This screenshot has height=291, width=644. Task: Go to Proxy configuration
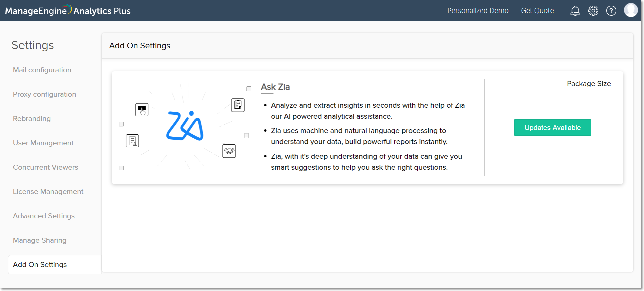(x=44, y=94)
